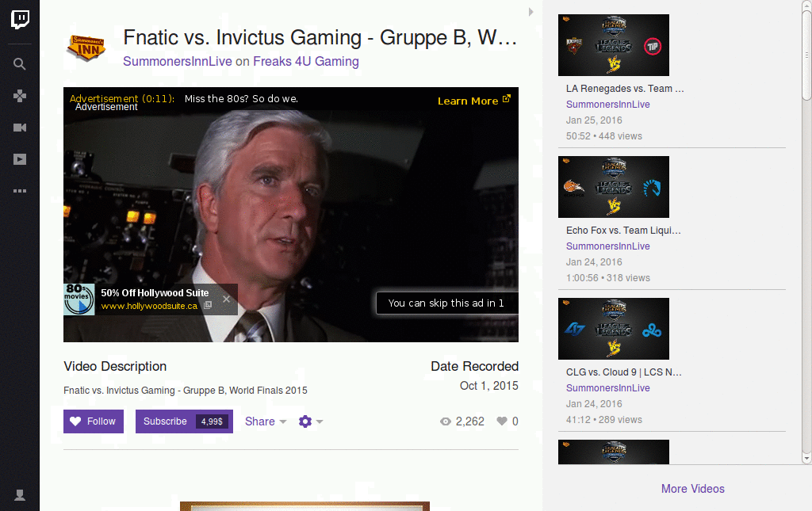Image resolution: width=812 pixels, height=511 pixels.
Task: Open the www.hollywoodsuite.ca ad link
Action: coord(149,306)
